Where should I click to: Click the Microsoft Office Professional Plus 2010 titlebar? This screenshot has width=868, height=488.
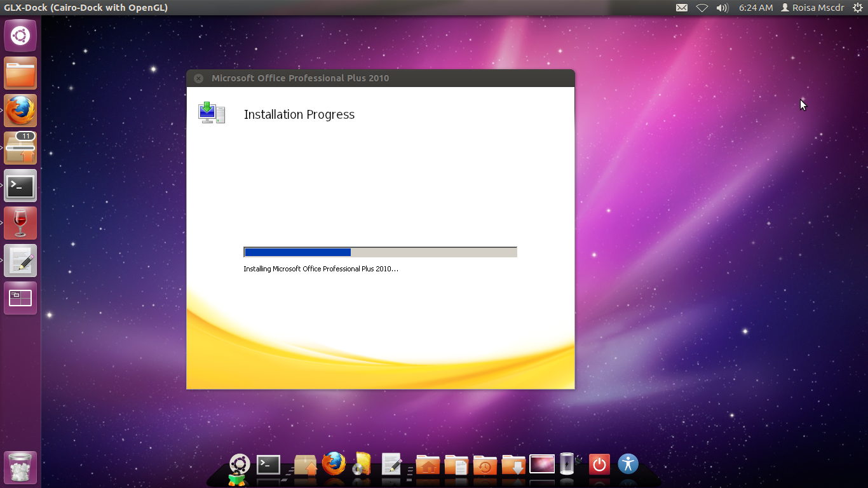[x=381, y=78]
